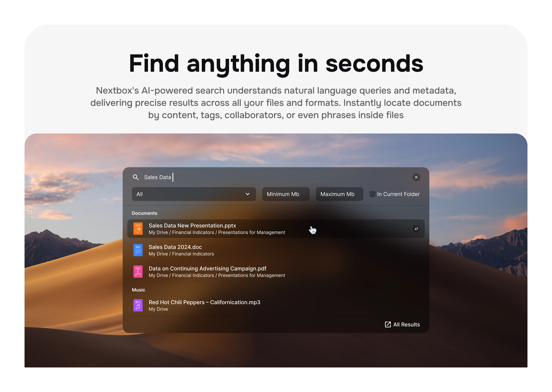The width and height of the screenshot is (552, 392).
Task: Click the magnifying glass search icon
Action: tap(136, 177)
